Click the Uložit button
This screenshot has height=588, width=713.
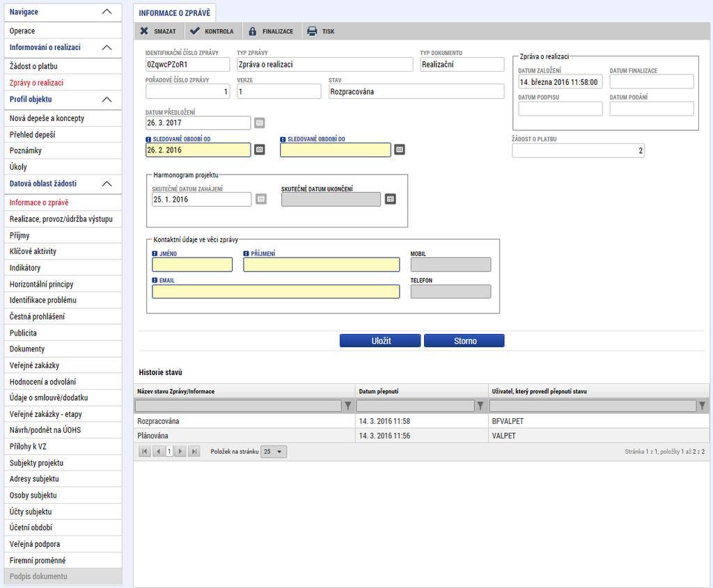380,341
